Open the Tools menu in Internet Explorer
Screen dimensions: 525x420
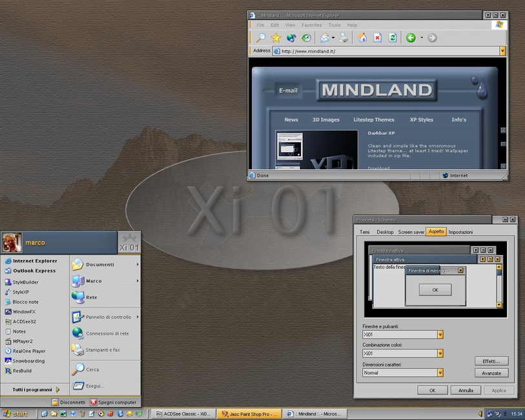point(334,25)
